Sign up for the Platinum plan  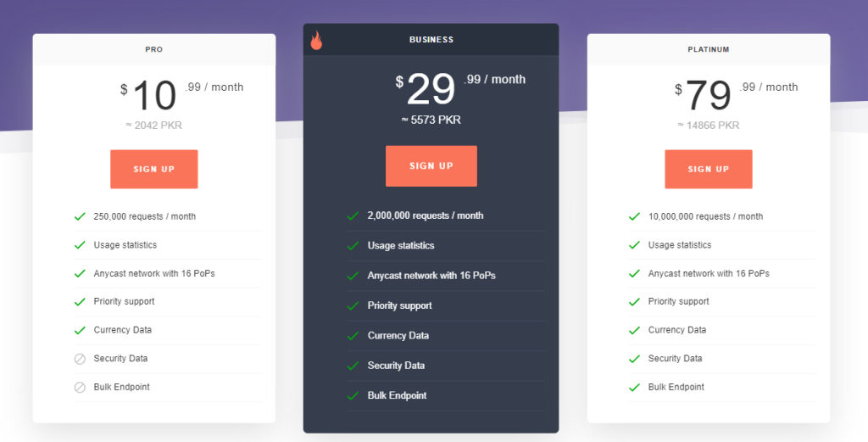click(709, 169)
